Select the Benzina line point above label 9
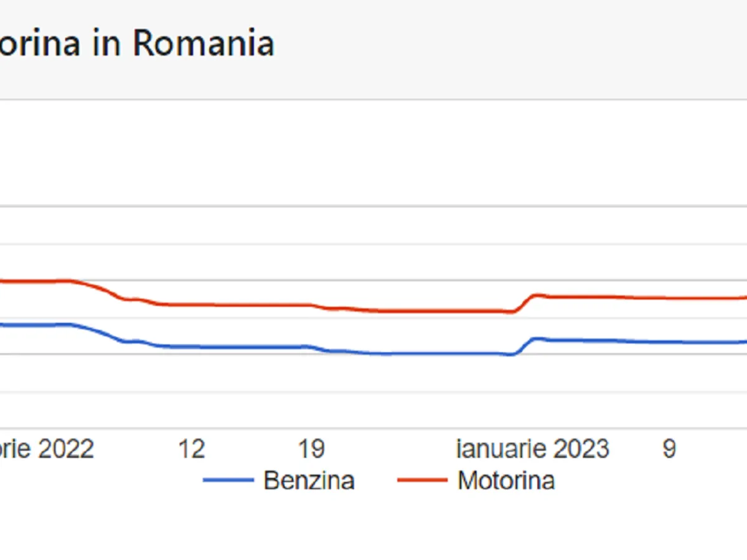 (x=669, y=342)
